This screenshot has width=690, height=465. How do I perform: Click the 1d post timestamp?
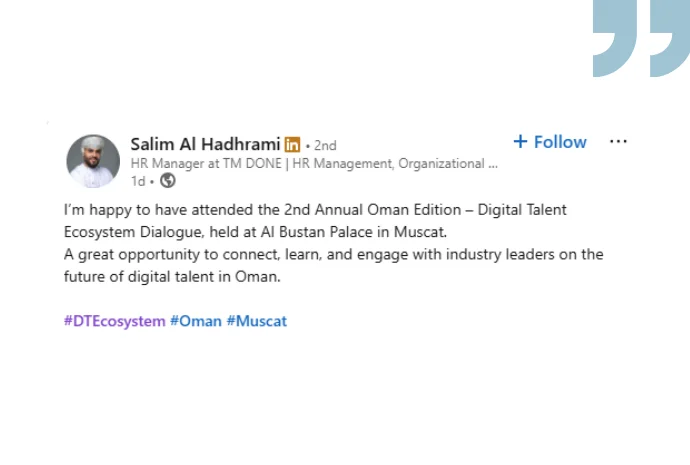click(138, 181)
